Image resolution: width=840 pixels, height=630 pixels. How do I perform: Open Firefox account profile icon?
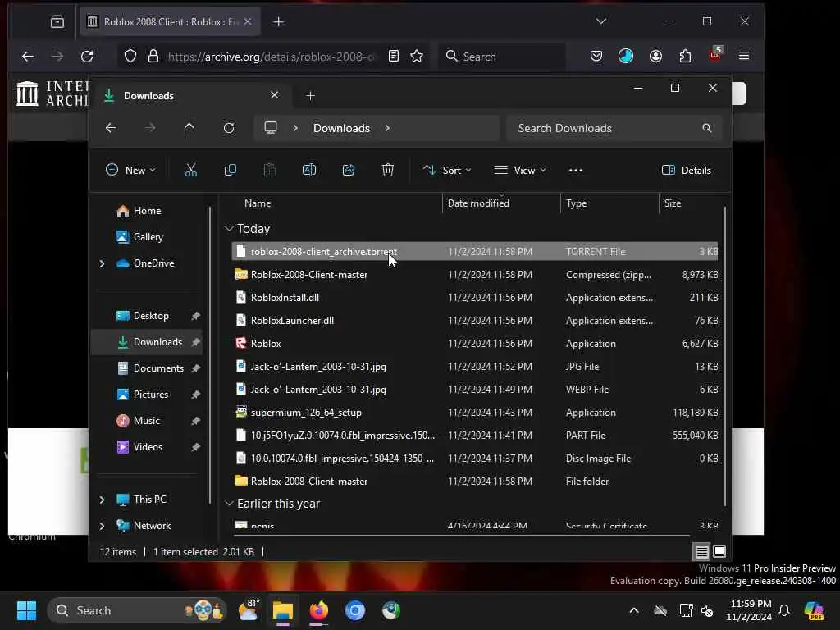[655, 57]
